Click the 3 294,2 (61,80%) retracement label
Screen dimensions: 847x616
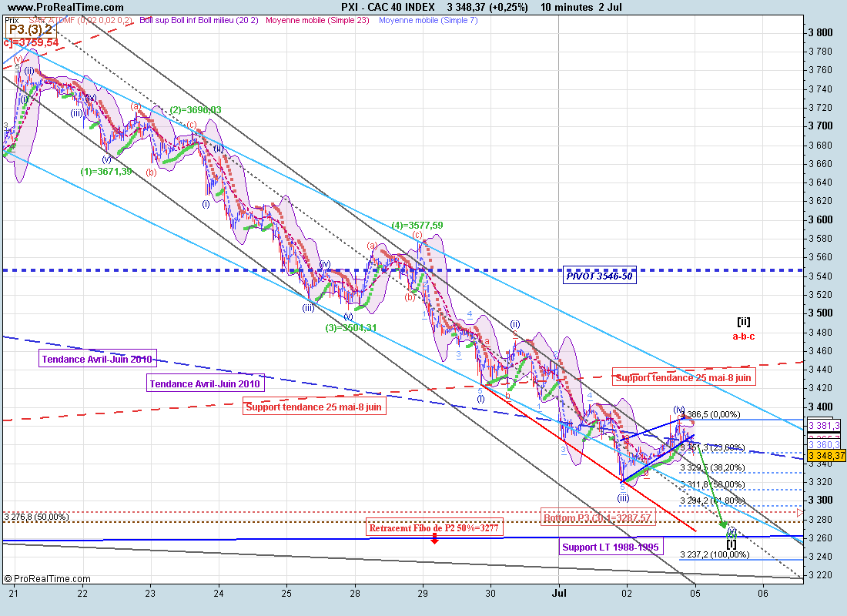click(712, 501)
